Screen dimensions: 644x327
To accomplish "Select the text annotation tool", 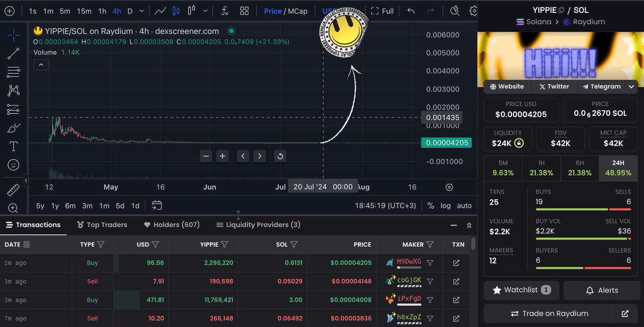I will click(13, 146).
